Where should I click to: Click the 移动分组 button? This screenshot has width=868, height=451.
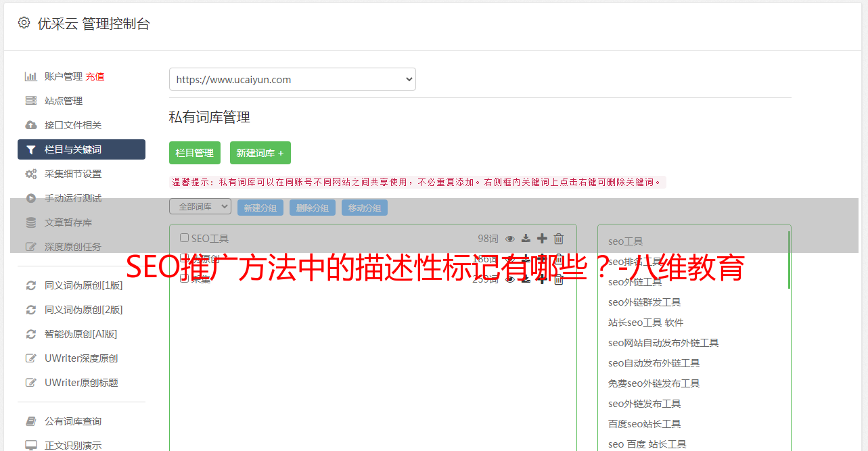click(x=365, y=208)
